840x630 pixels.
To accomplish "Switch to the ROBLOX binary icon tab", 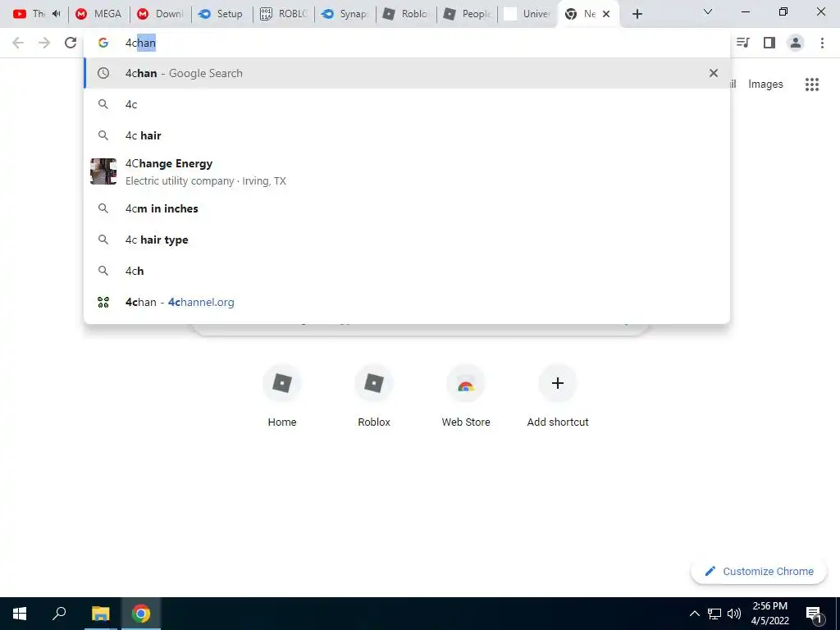I will [x=283, y=14].
